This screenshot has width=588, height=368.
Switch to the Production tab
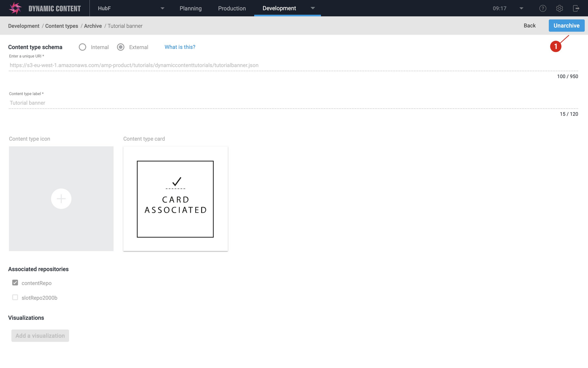tap(232, 8)
